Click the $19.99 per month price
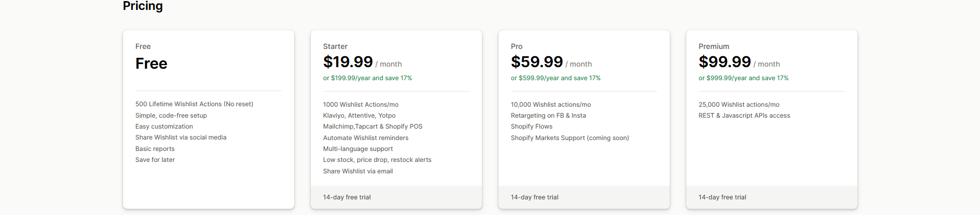Viewport: 980px width, 215px height. pos(348,62)
